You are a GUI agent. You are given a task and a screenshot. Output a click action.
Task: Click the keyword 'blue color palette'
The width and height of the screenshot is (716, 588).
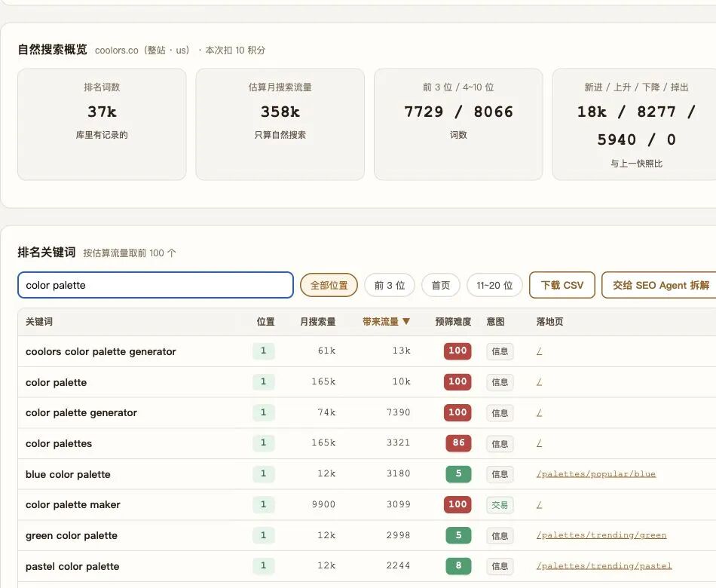(68, 474)
